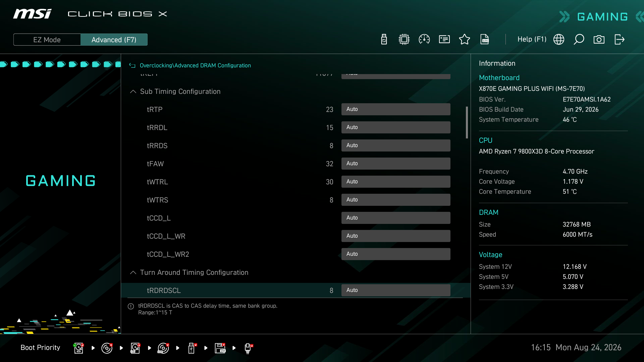Viewport: 644px width, 362px height.
Task: Click the DRAM size value 32768 MB
Action: tap(577, 225)
